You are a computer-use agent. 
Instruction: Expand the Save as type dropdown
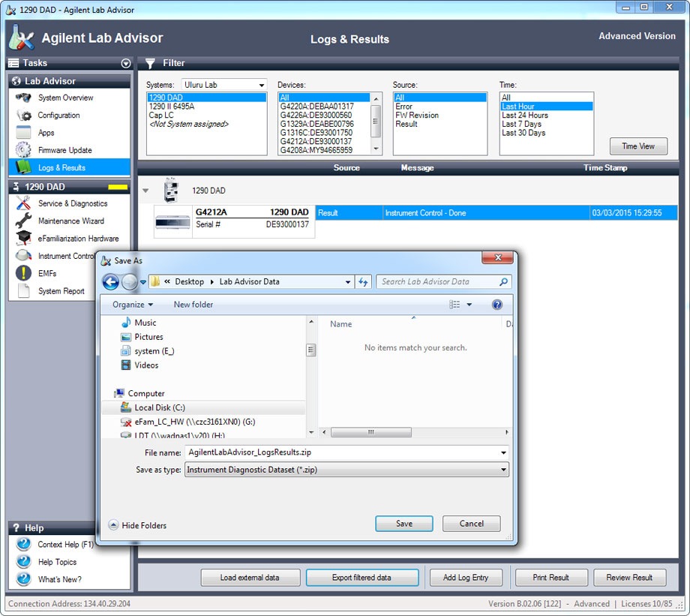pyautogui.click(x=347, y=470)
